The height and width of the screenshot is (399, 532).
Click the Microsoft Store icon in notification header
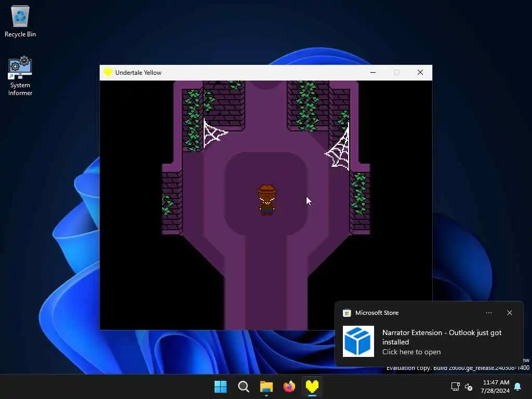347,313
